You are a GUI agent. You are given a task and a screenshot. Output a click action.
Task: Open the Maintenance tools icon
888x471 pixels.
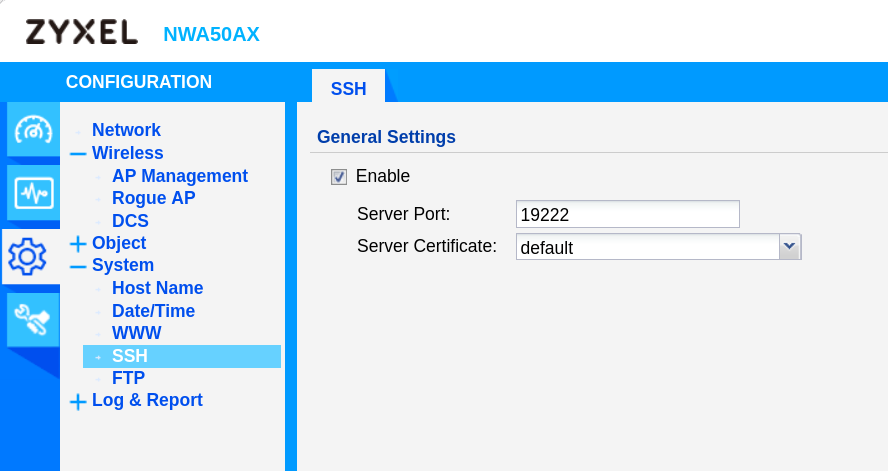33,320
